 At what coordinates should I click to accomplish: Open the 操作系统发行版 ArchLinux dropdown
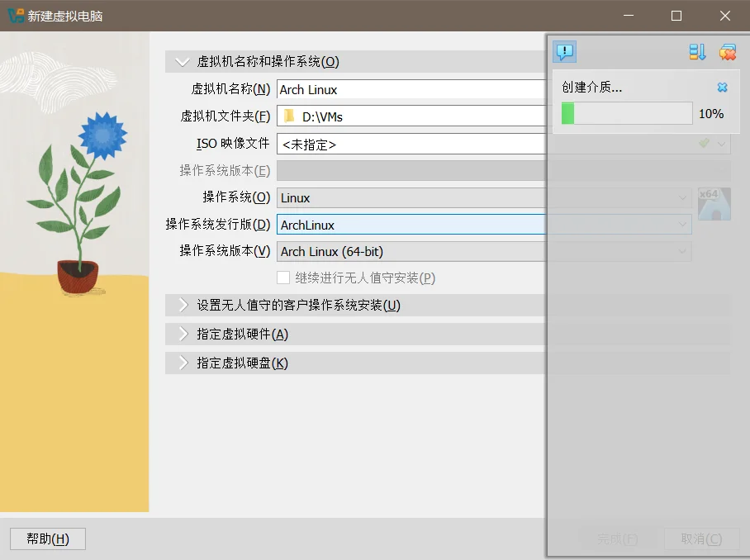pyautogui.click(x=484, y=225)
